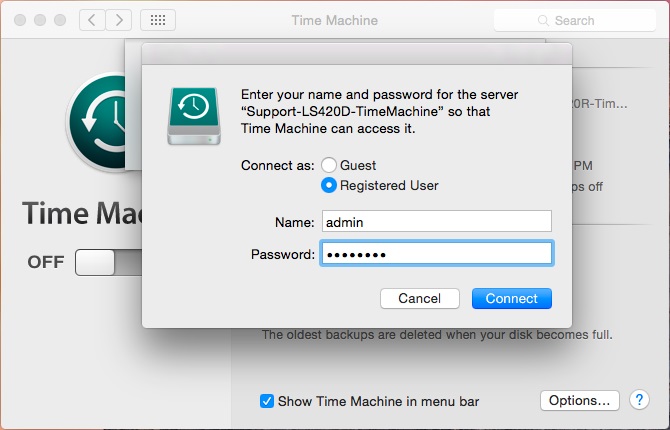Click the Time Machine disk icon in dialog
This screenshot has height=430, width=670.
(x=192, y=115)
